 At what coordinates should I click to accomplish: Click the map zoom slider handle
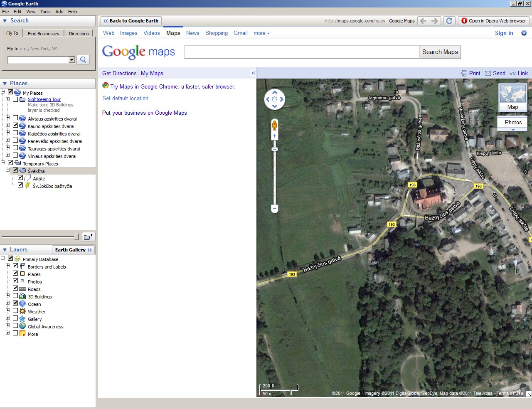click(274, 149)
